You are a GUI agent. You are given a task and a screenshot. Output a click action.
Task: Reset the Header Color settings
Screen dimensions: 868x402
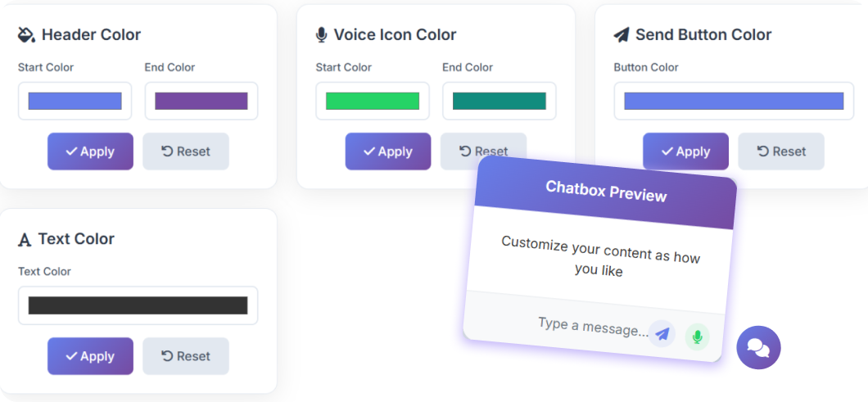coord(186,151)
